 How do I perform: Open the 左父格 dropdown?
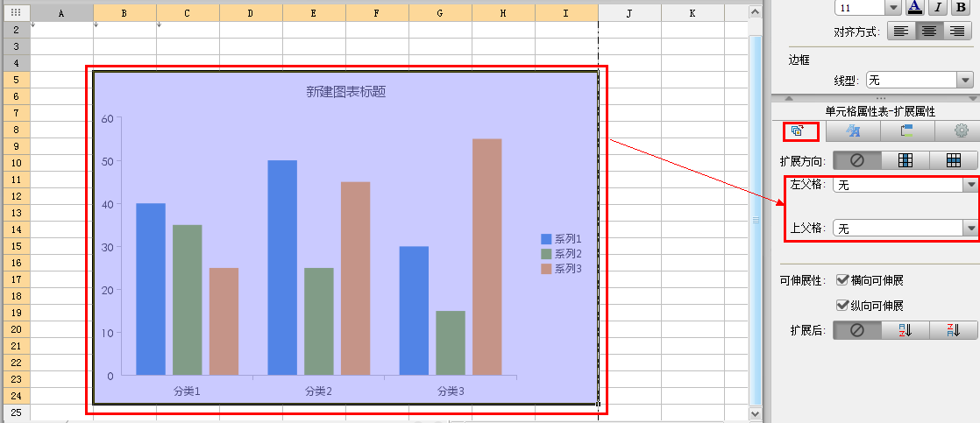[x=969, y=185]
